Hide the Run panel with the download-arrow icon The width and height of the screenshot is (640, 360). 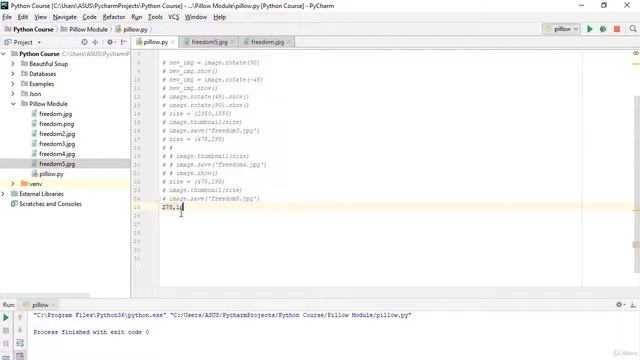633,304
